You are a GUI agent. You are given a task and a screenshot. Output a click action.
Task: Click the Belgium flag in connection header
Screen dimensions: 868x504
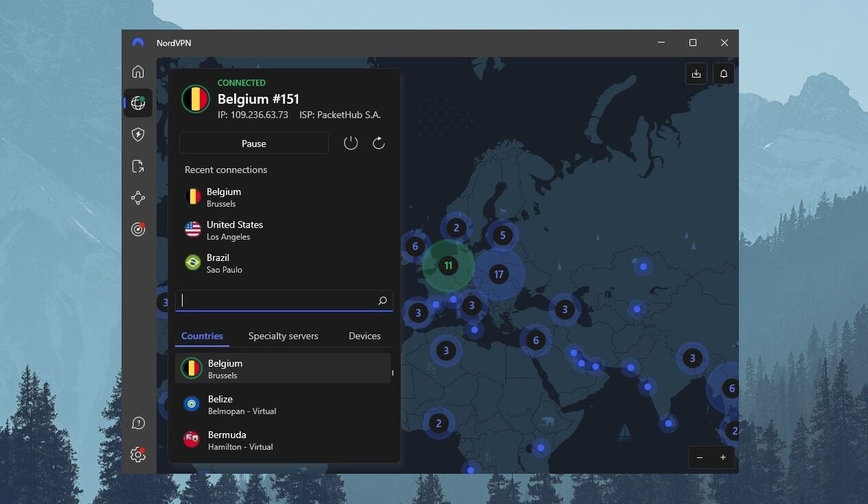(196, 99)
